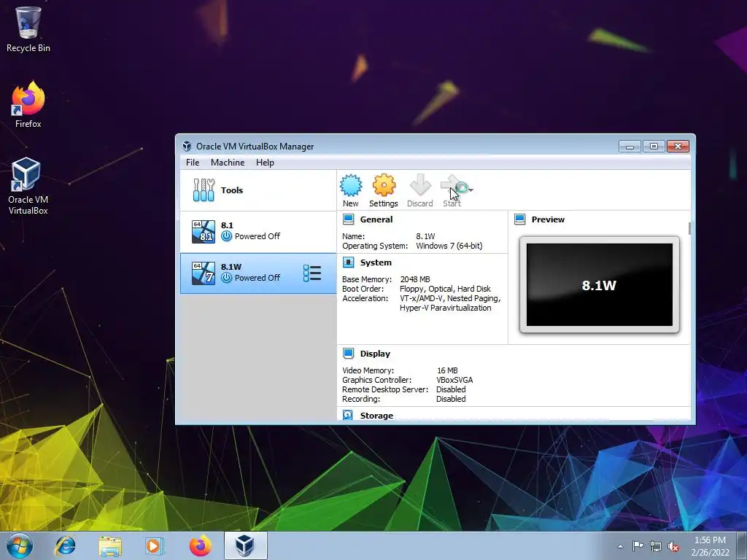Image resolution: width=747 pixels, height=560 pixels.
Task: Open the Machine menu
Action: point(228,163)
